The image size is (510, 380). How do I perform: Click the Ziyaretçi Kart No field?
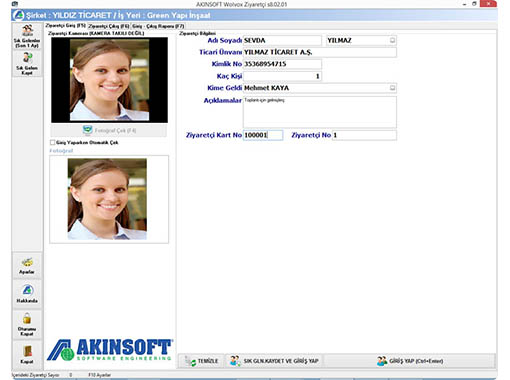point(263,135)
